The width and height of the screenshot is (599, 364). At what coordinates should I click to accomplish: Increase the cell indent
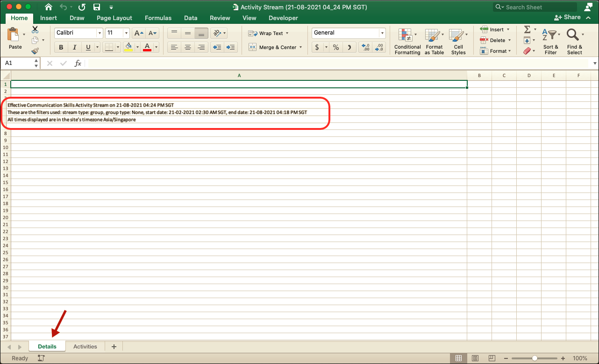230,47
